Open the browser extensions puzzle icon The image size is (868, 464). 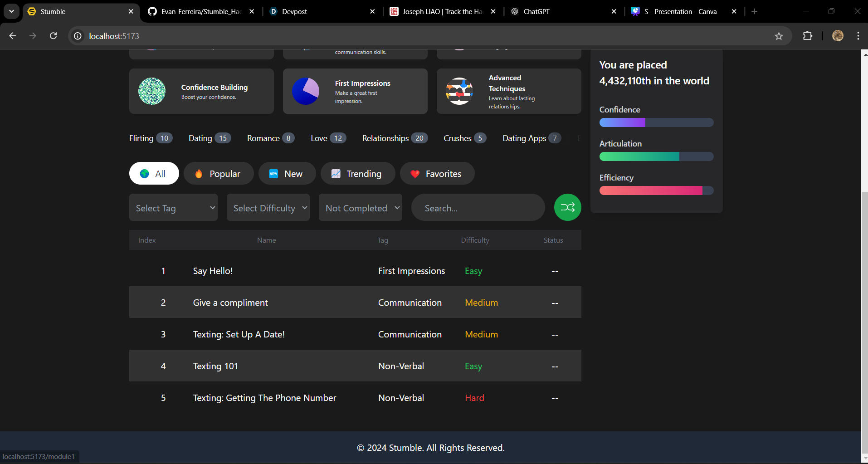coord(808,36)
